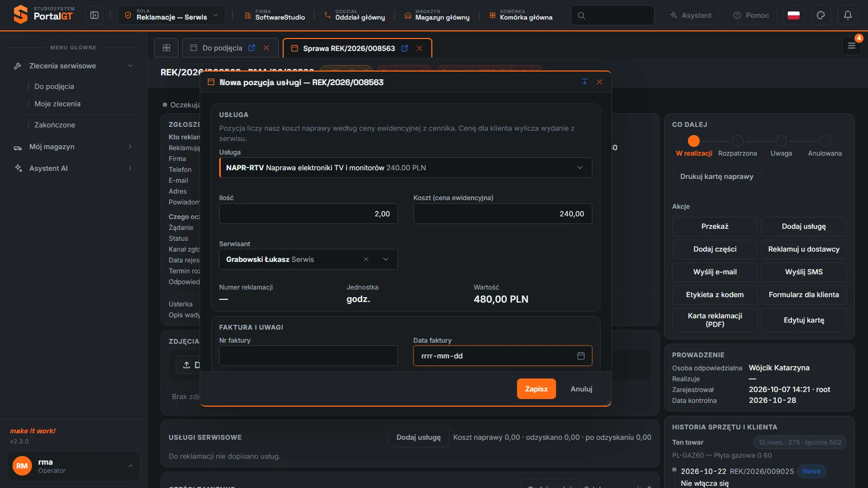The width and height of the screenshot is (868, 488).
Task: Click the search box in top bar
Action: click(612, 15)
